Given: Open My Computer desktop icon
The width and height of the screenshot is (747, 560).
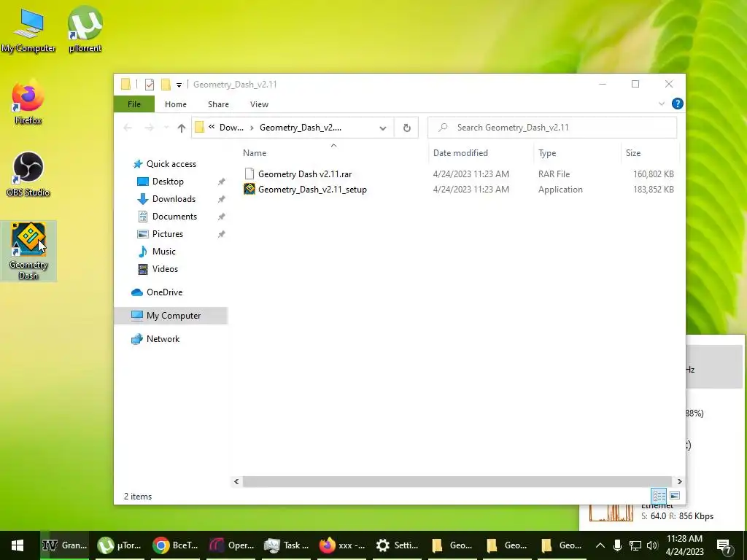Looking at the screenshot, I should point(28,31).
